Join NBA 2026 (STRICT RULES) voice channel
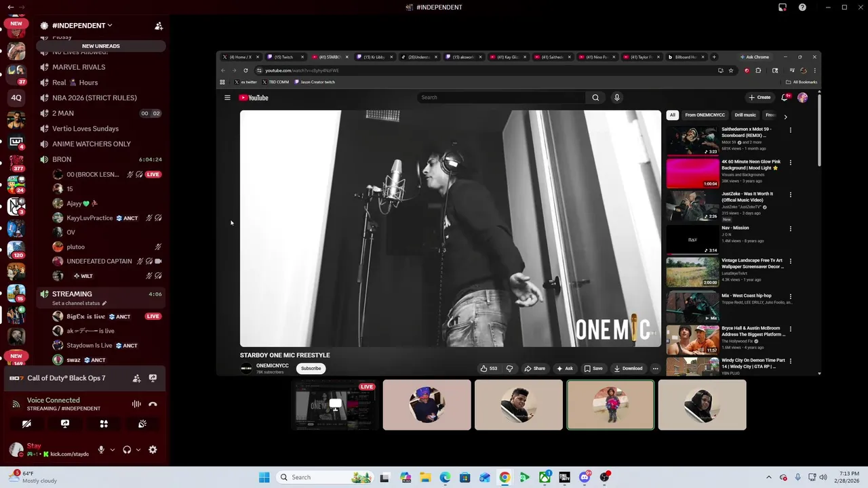 point(101,98)
